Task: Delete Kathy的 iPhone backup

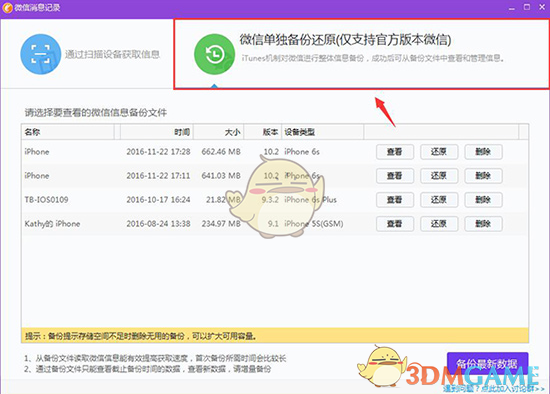Action: coord(483,223)
